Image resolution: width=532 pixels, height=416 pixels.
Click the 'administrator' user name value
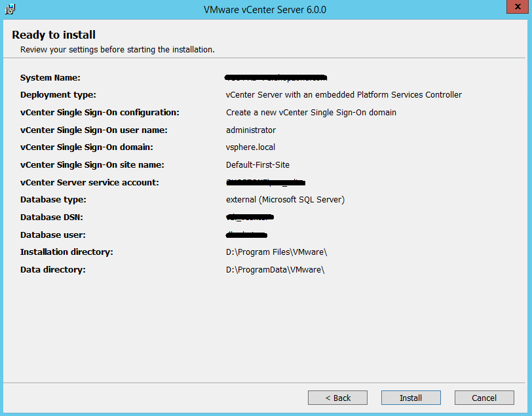(251, 130)
